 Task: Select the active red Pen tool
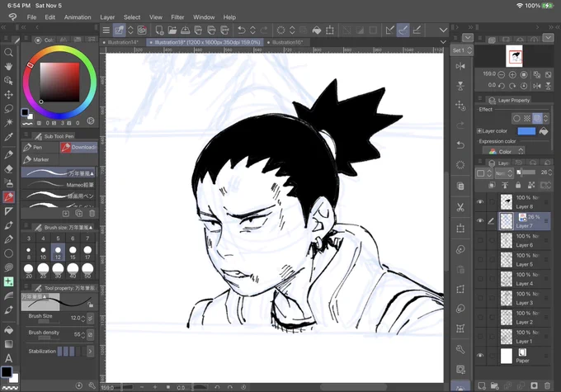tap(8, 197)
